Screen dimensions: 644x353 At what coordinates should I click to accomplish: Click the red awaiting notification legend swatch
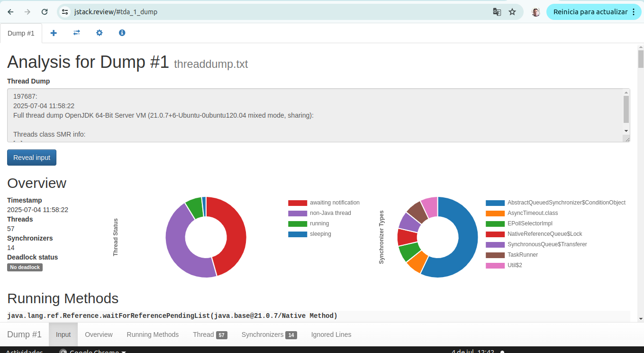pos(298,203)
